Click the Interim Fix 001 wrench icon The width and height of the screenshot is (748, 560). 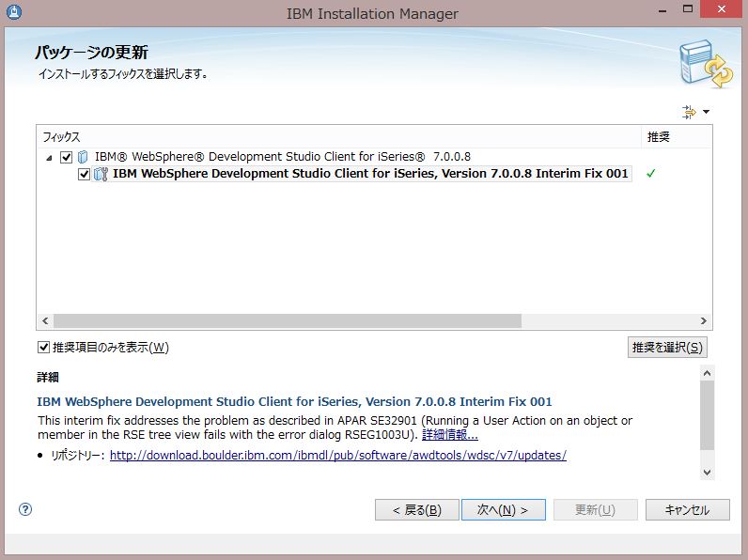click(x=101, y=174)
